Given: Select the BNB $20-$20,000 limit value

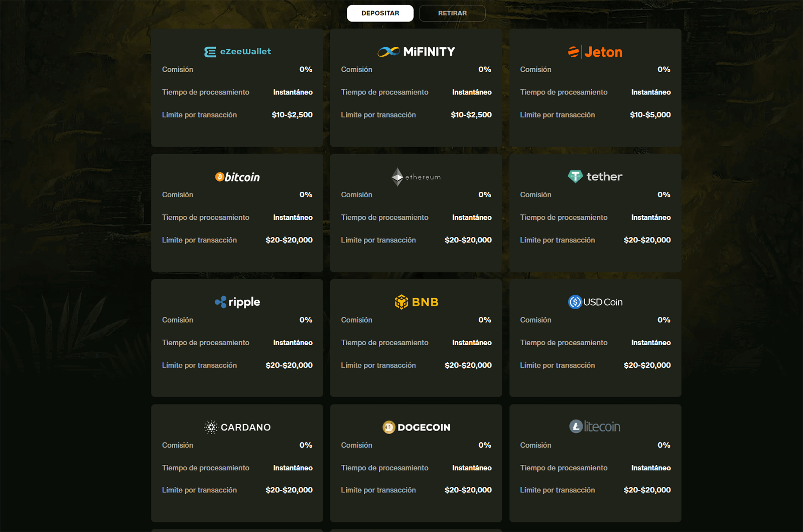Looking at the screenshot, I should (x=468, y=365).
